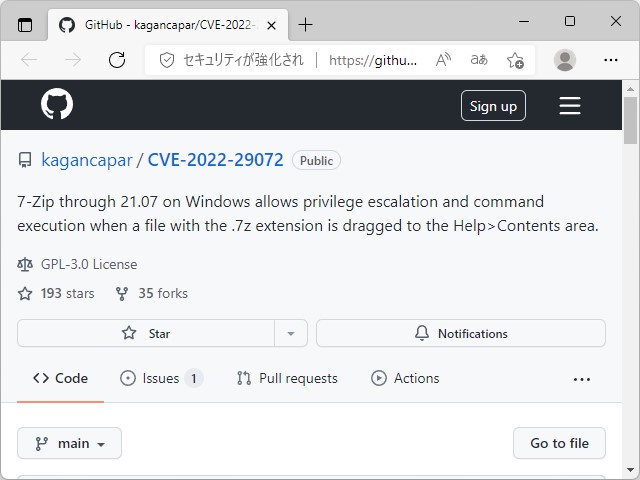Go forward to next page

point(73,60)
